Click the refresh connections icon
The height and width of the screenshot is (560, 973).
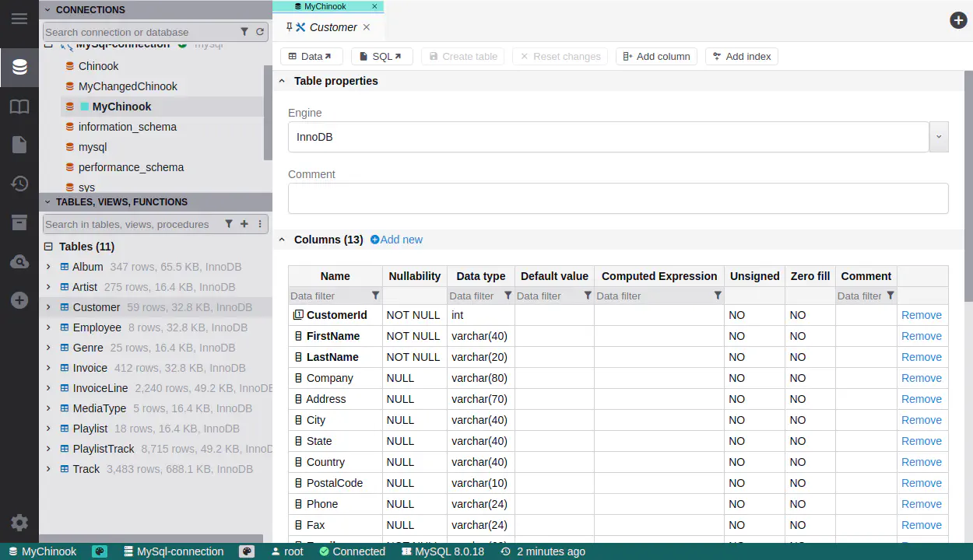[260, 32]
